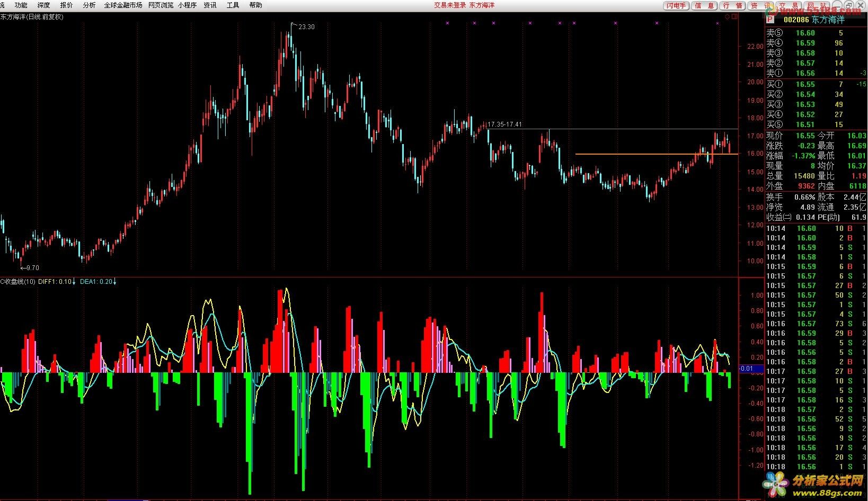Click the 卖② price 16.57
868x501 pixels.
pos(805,63)
